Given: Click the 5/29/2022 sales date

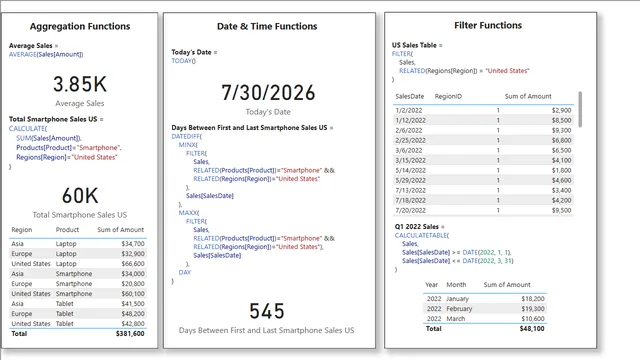Looking at the screenshot, I should [410, 180].
